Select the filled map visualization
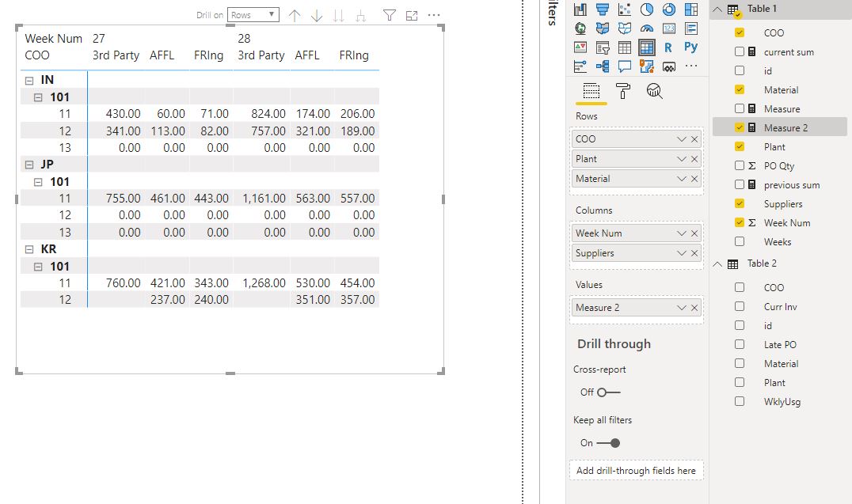The image size is (852, 504). (x=603, y=28)
